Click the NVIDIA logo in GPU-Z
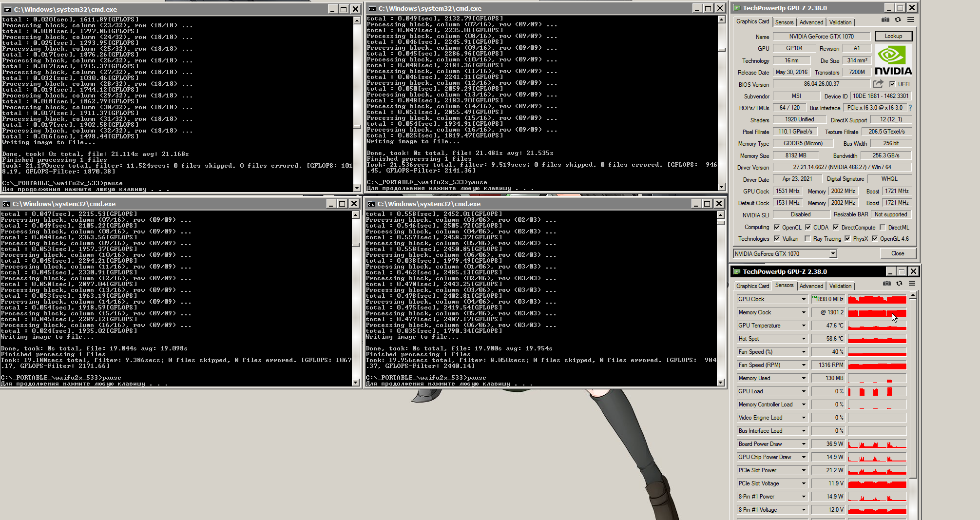 [x=893, y=60]
